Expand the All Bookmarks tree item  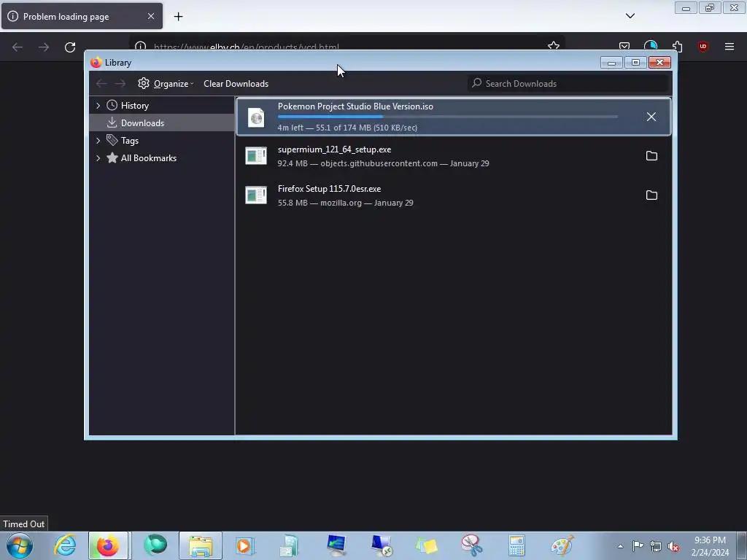[98, 158]
